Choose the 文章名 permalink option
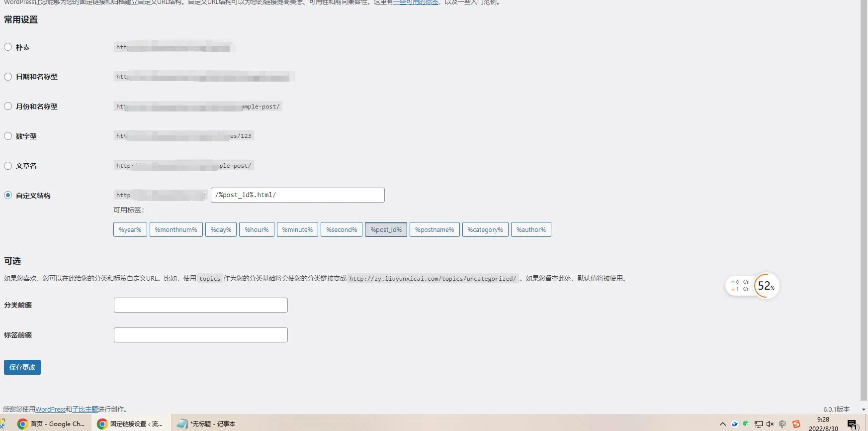This screenshot has width=868, height=431. tap(8, 166)
